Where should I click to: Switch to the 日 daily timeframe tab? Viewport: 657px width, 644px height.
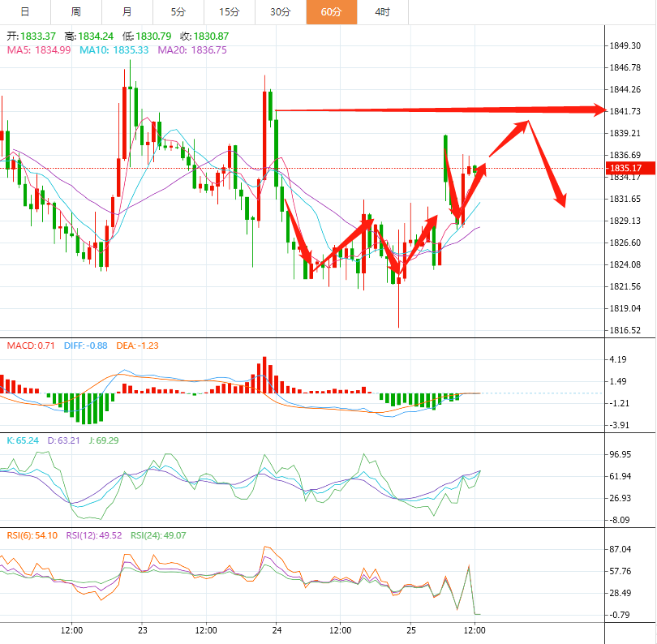coord(25,11)
